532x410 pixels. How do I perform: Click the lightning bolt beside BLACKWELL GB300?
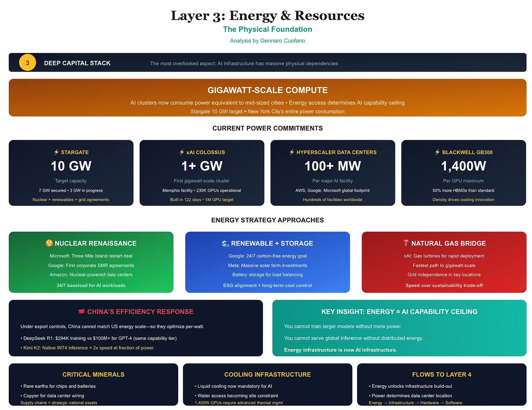click(x=437, y=152)
